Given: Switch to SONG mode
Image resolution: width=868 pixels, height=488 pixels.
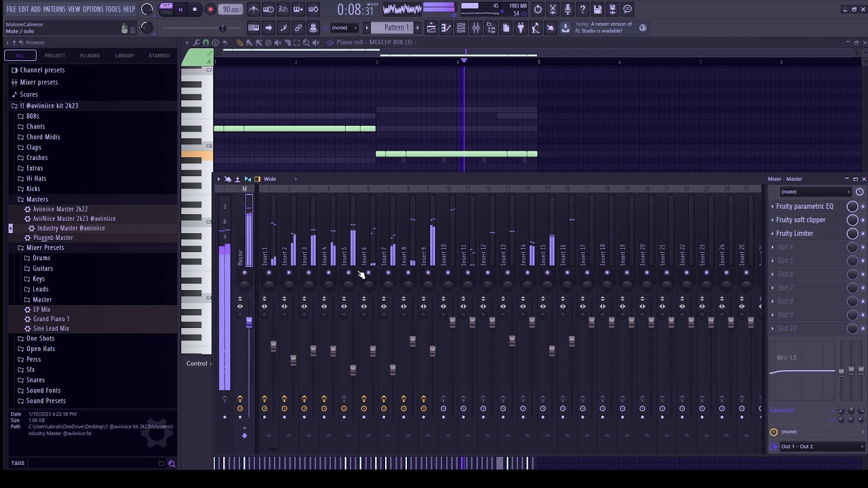Looking at the screenshot, I should click(166, 12).
